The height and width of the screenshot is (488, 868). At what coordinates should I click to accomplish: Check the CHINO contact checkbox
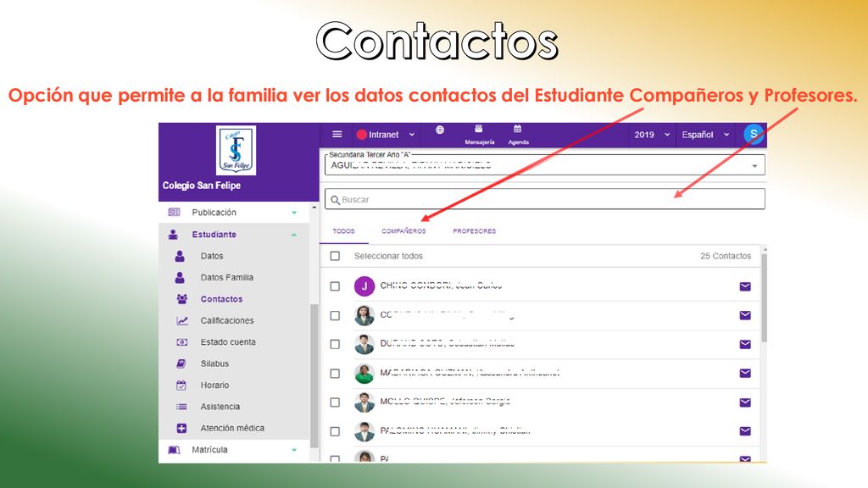coord(335,286)
